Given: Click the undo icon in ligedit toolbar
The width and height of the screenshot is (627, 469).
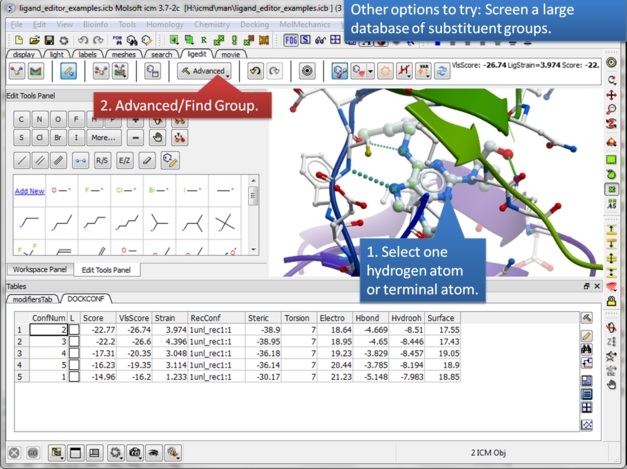Looking at the screenshot, I should (255, 72).
